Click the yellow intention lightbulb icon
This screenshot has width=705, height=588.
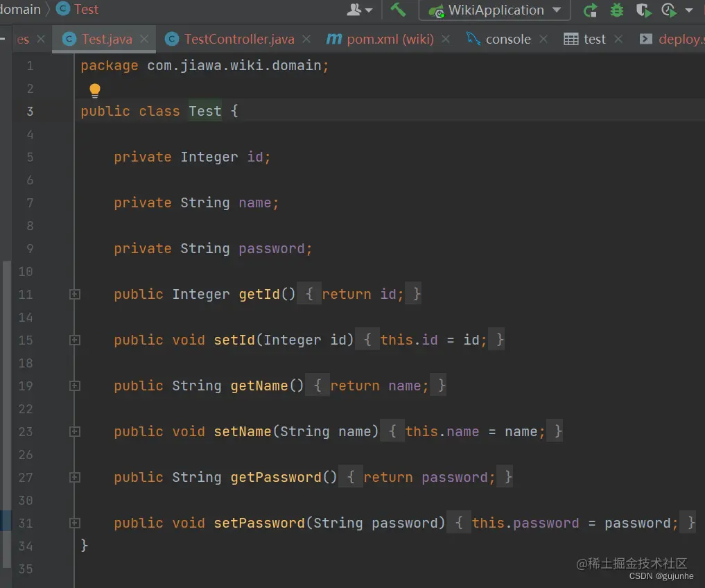[94, 90]
